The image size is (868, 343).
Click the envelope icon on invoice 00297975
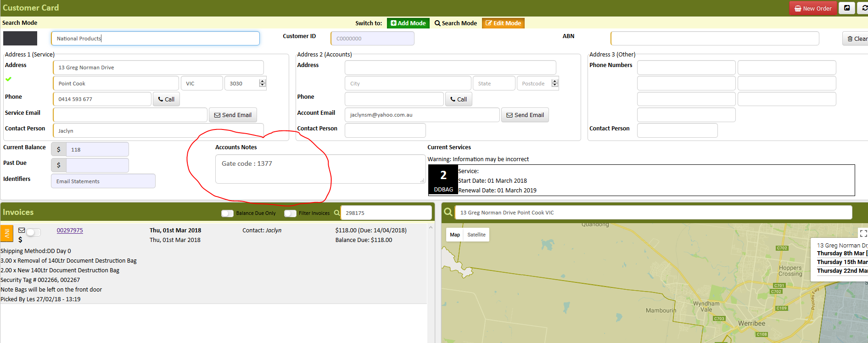(22, 231)
